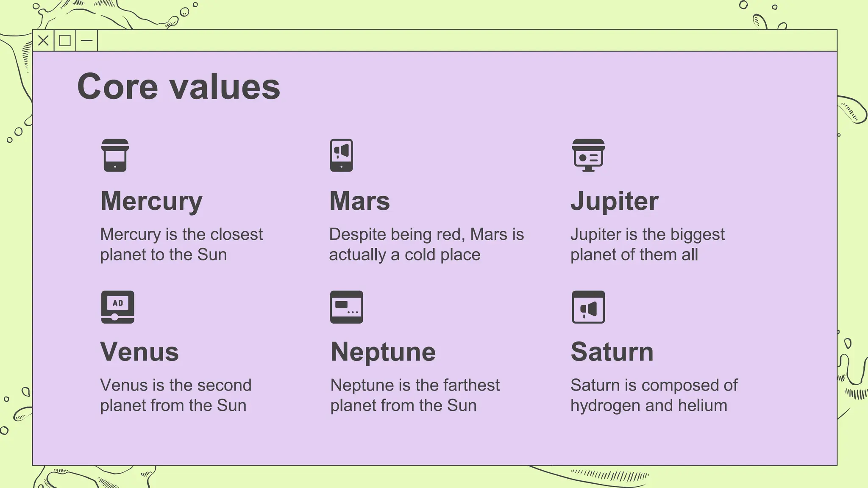Screen dimensions: 868x488
Task: Click the browser banner icon above Neptune
Action: point(347,307)
